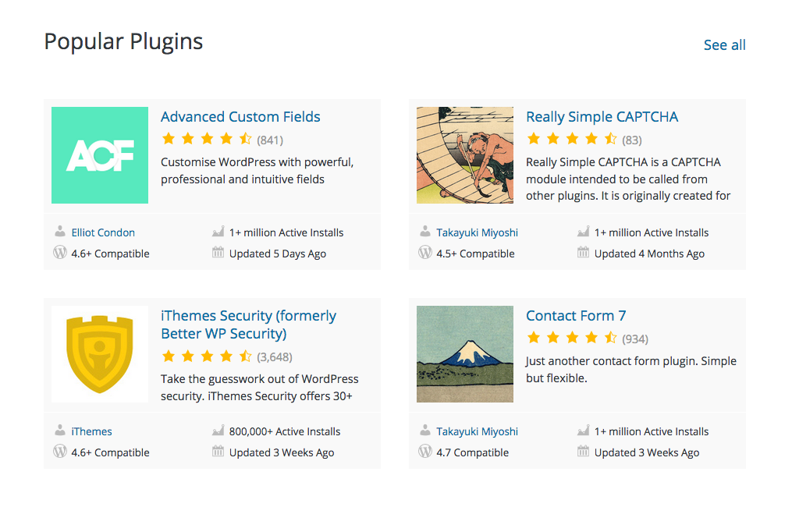Click the star rating for Contact Form 7
Screen dimensions: 792x532
coord(572,338)
